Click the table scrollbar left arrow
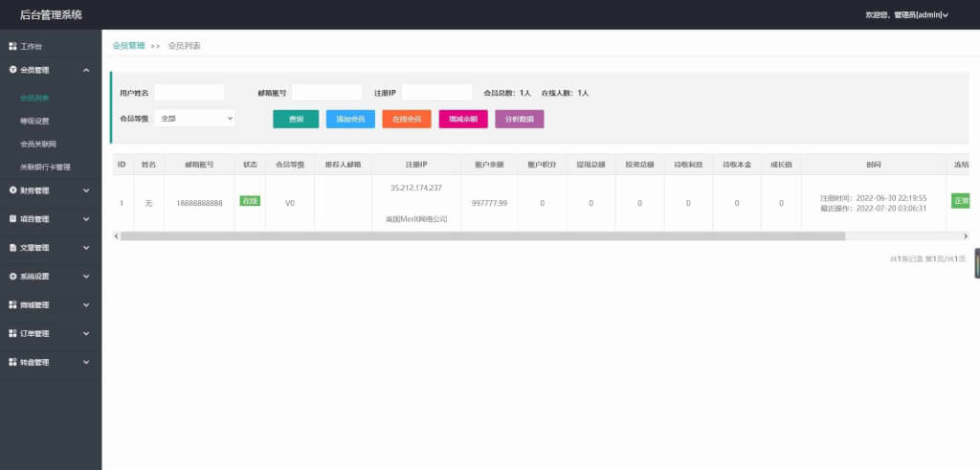Image resolution: width=980 pixels, height=470 pixels. (116, 236)
